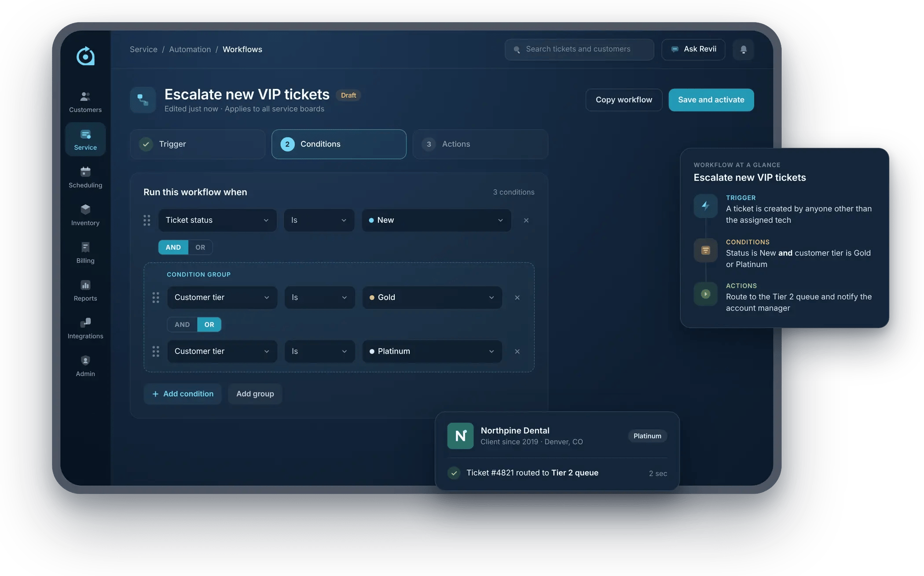Click the drag handle of Gold tier row
924x576 pixels.
click(156, 298)
